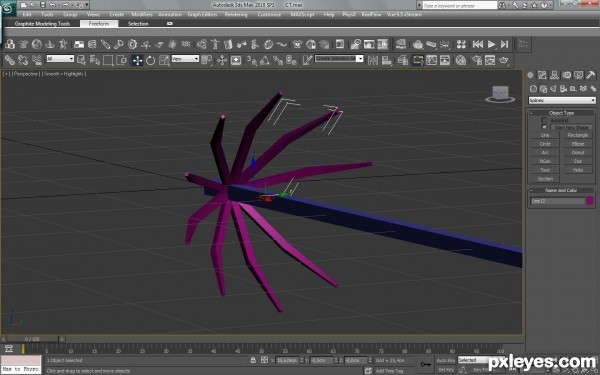Select the Cameras category icon
Viewport: 600px width, 375px height.
click(563, 89)
